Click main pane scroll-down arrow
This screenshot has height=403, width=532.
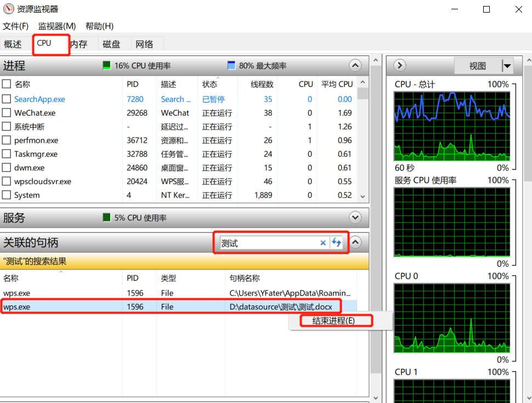click(375, 398)
